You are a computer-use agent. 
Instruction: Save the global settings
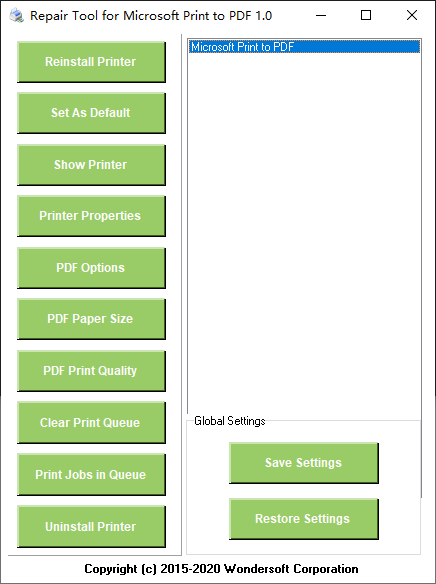304,463
